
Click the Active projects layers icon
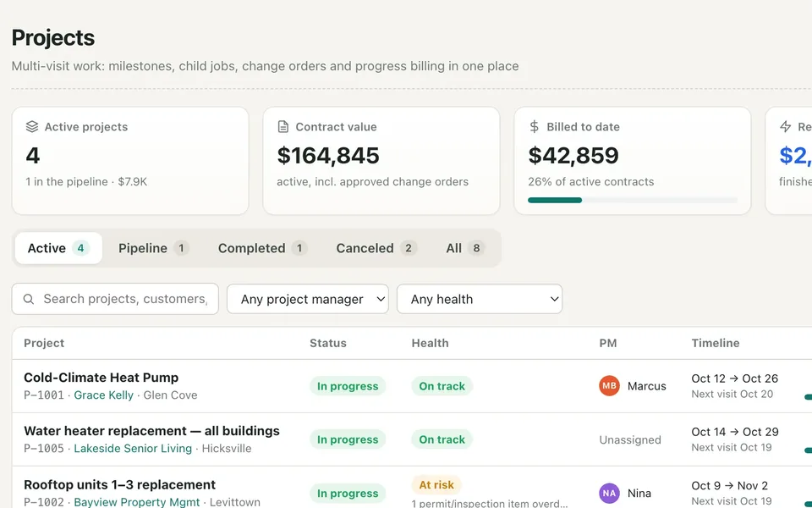[32, 126]
